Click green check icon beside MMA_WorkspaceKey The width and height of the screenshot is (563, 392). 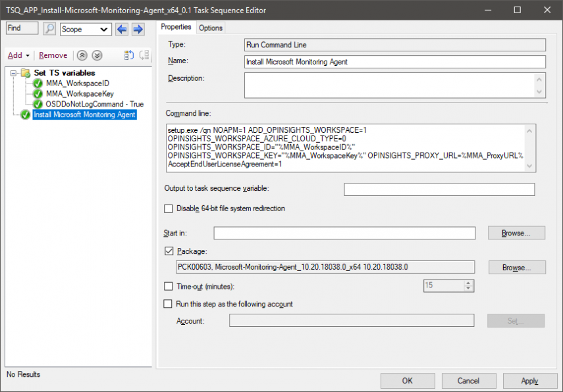tap(38, 94)
